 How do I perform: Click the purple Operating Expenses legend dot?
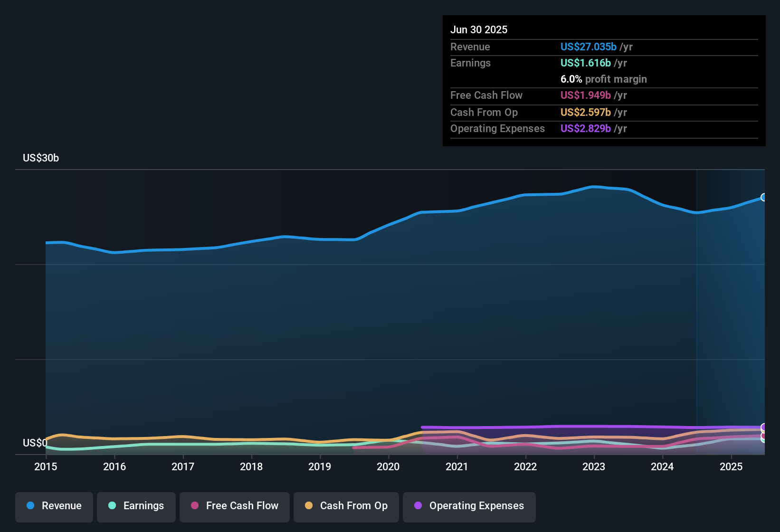(x=418, y=506)
